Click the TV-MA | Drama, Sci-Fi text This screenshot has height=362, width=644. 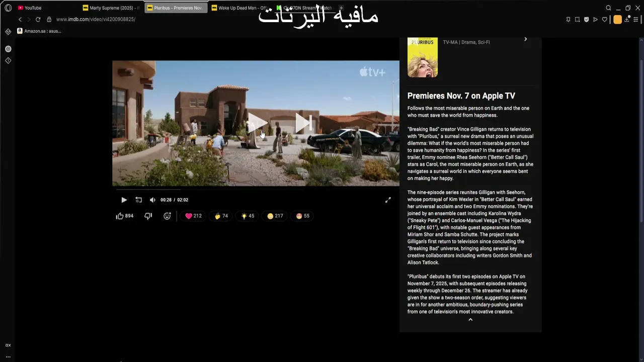coord(466,42)
